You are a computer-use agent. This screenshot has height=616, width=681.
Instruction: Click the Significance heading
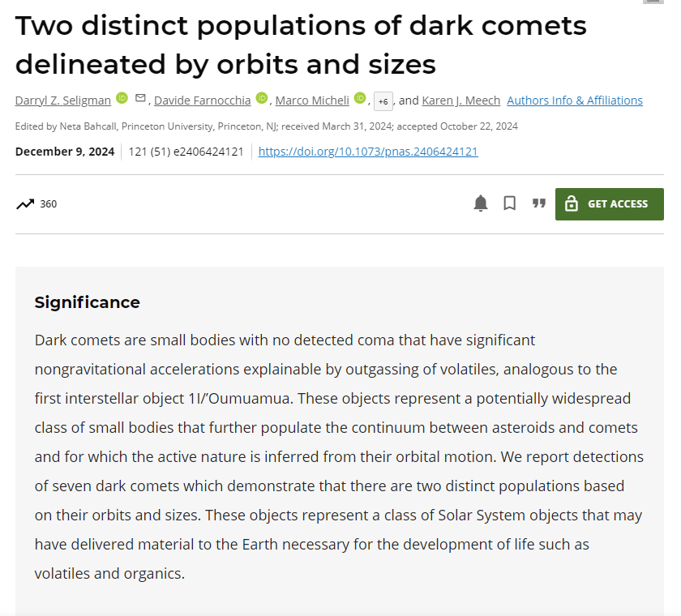tap(87, 302)
